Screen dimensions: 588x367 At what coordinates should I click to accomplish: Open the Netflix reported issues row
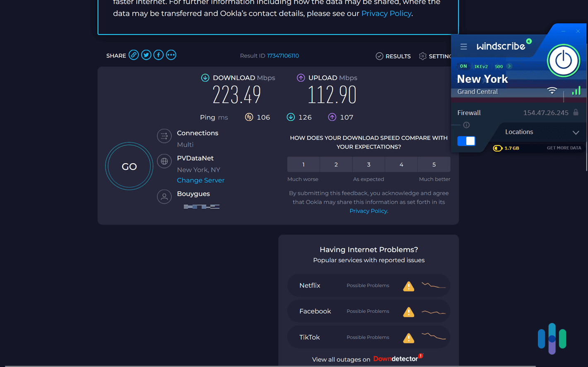(x=368, y=285)
